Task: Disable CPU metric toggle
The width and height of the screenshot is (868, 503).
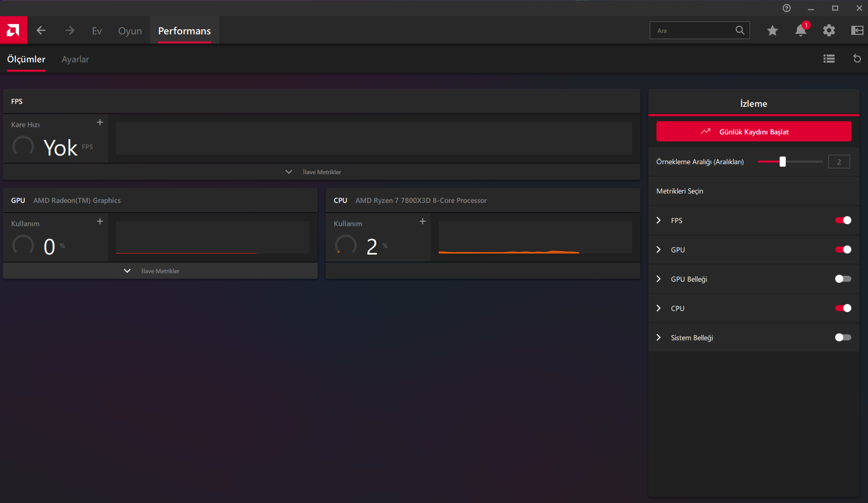Action: 843,308
